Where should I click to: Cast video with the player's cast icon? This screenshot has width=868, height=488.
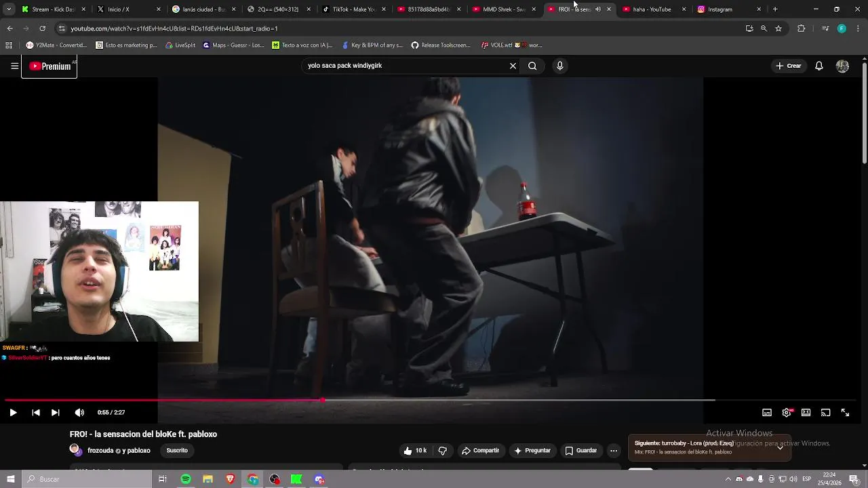825,412
